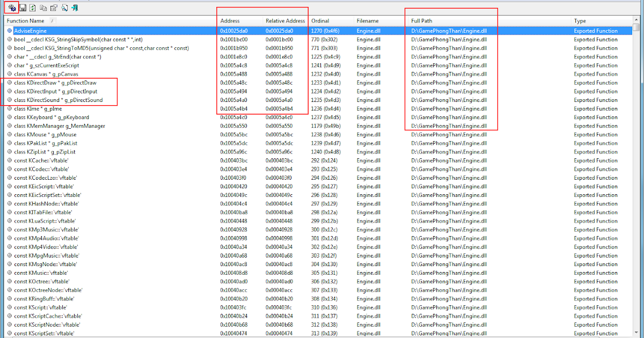Click the blue marker icon beside AdviseEngine
Image resolution: width=644 pixels, height=338 pixels.
9,31
